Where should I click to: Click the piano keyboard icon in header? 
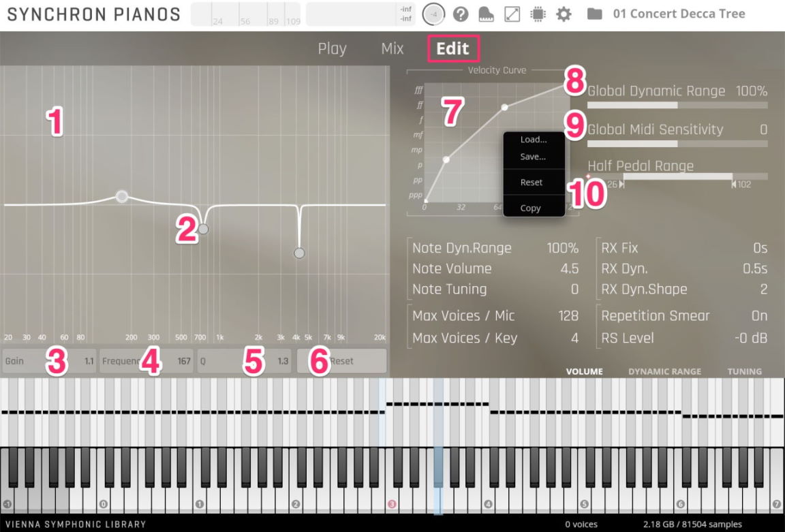click(486, 14)
